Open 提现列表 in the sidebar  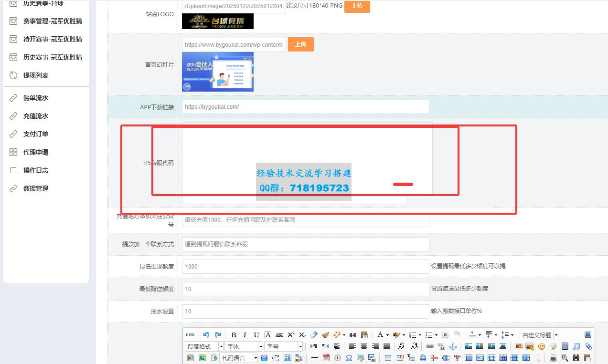[36, 75]
